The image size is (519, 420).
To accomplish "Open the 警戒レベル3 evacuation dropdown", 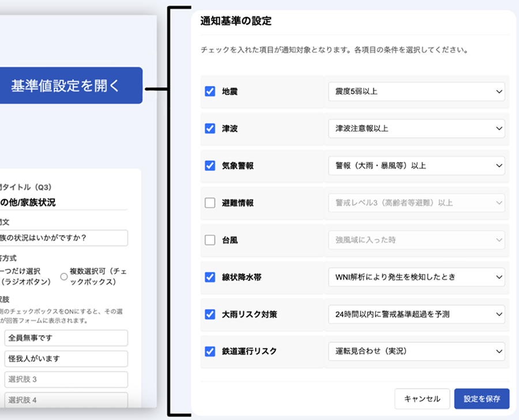I will click(x=416, y=202).
